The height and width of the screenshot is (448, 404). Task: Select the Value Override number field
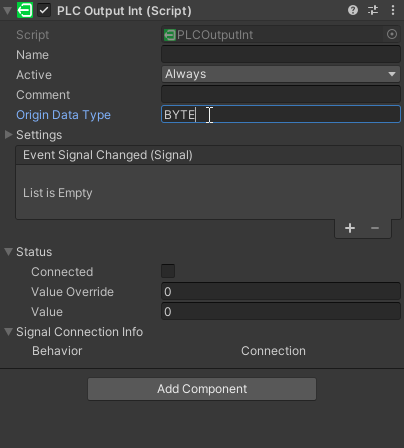tap(281, 291)
